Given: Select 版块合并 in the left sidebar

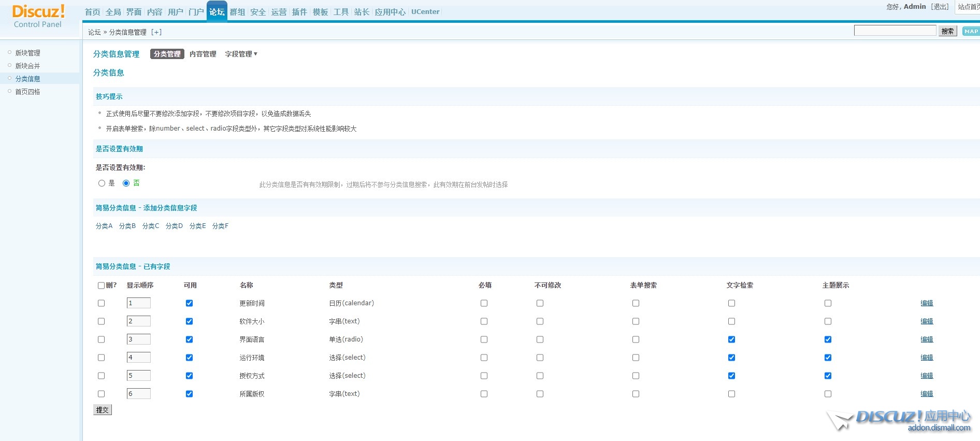Looking at the screenshot, I should point(27,66).
